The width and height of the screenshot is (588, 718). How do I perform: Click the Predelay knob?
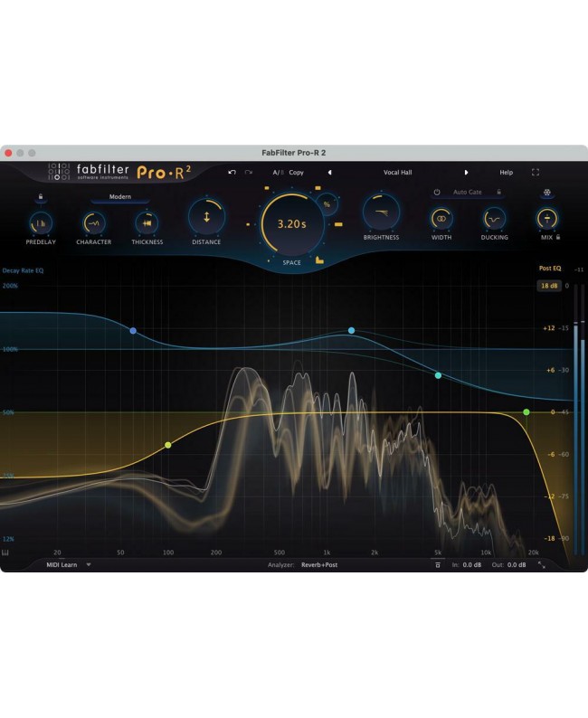click(x=41, y=223)
